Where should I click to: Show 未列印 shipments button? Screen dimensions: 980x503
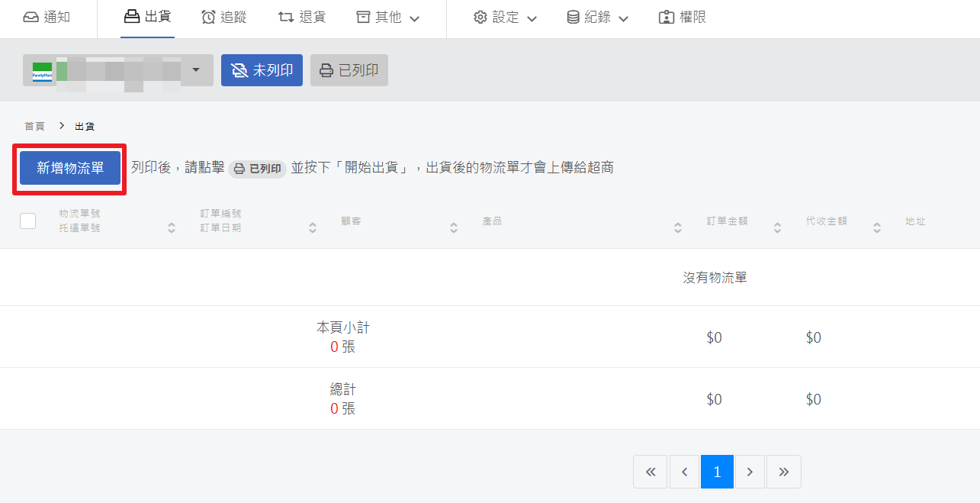[262, 70]
